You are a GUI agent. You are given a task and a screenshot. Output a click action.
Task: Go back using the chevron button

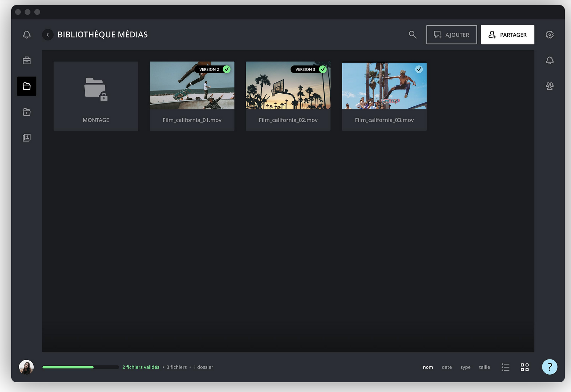(x=48, y=35)
